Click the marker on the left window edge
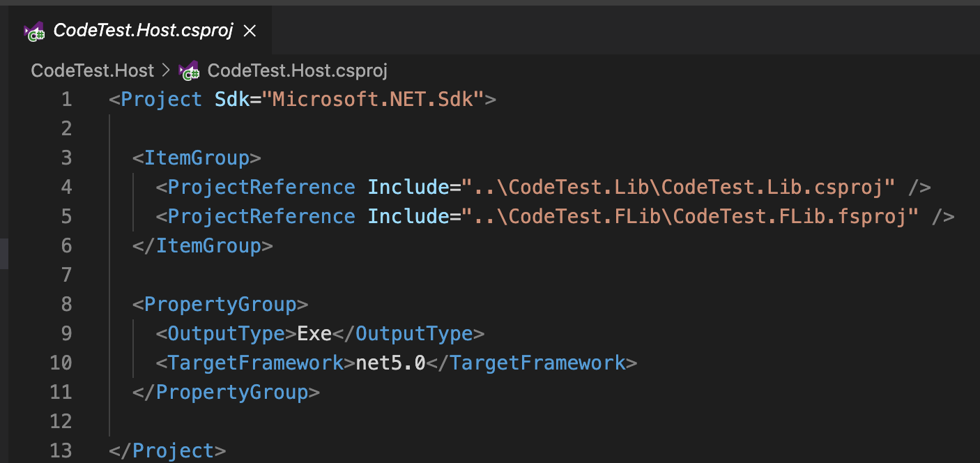The height and width of the screenshot is (463, 980). point(3,254)
